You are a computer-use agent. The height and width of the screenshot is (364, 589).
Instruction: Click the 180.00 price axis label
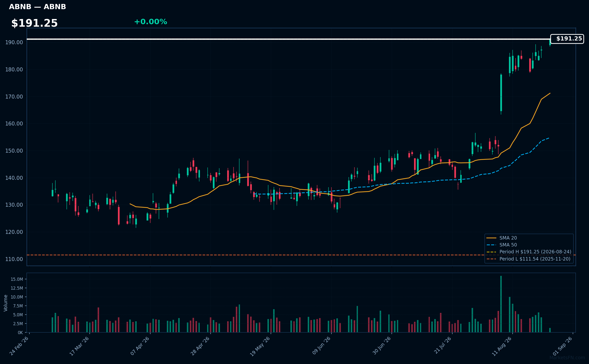tap(14, 70)
